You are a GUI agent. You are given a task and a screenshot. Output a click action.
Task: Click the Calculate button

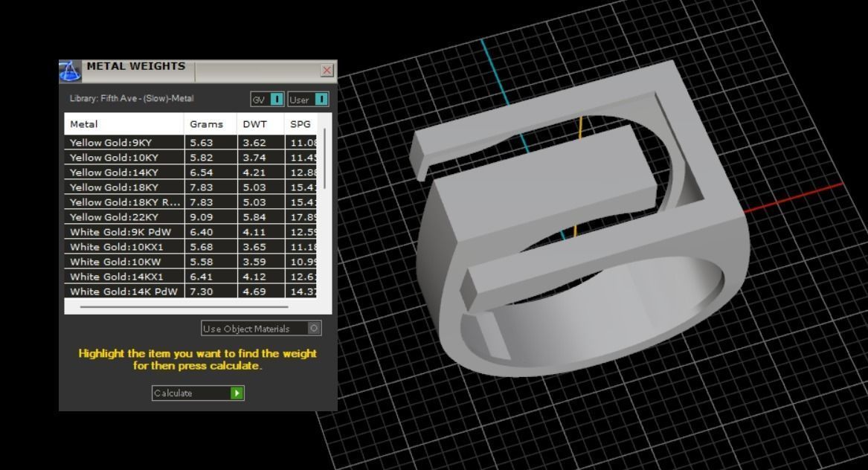coord(198,393)
